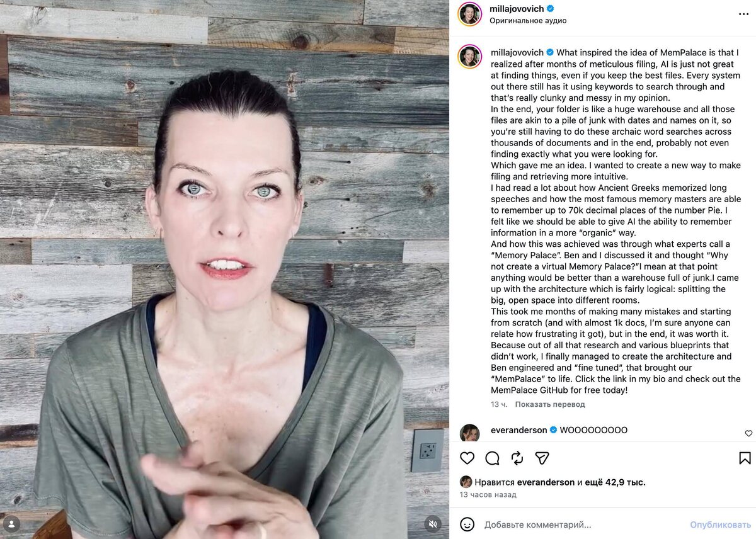The height and width of the screenshot is (539, 756).
Task: Open emoji picker in comment box
Action: tap(467, 524)
